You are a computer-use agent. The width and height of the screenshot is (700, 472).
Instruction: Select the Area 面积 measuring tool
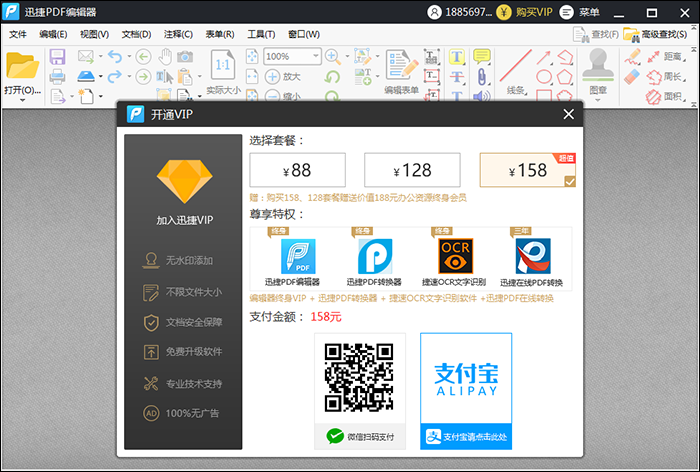click(665, 96)
